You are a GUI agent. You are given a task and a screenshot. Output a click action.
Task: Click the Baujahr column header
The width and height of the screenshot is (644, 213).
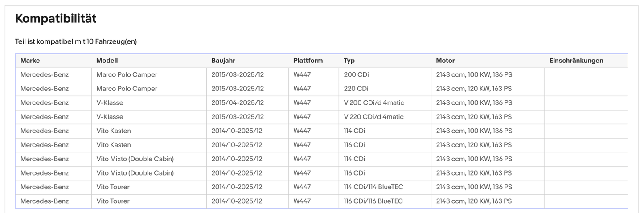(x=223, y=61)
